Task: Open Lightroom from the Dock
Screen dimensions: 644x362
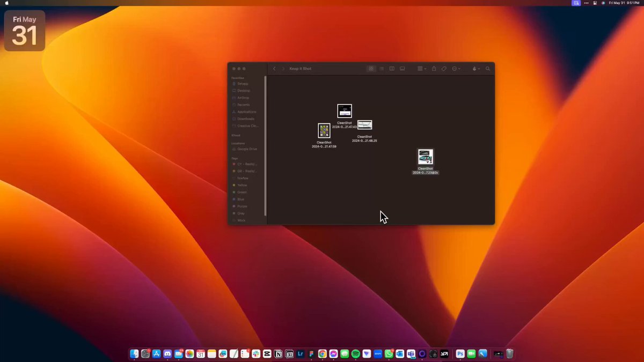Action: click(x=301, y=354)
